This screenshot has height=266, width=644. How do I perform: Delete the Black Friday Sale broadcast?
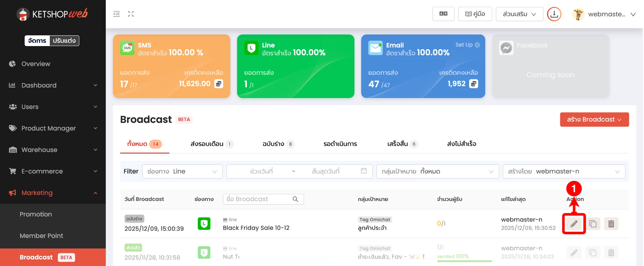point(611,224)
